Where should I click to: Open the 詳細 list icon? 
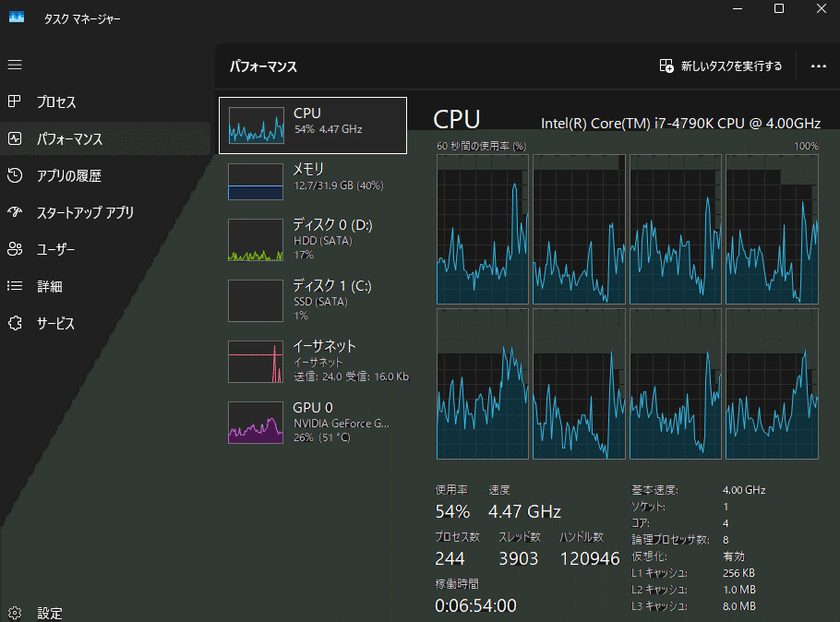point(15,286)
